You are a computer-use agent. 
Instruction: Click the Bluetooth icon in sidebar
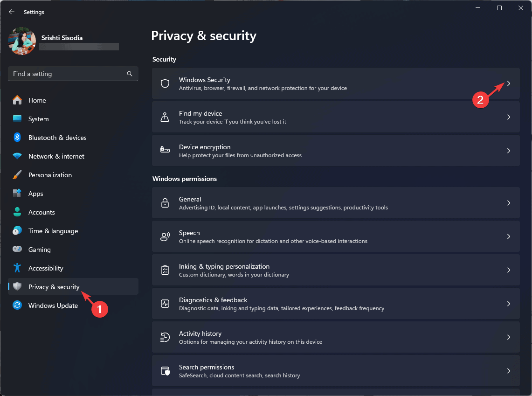[17, 138]
